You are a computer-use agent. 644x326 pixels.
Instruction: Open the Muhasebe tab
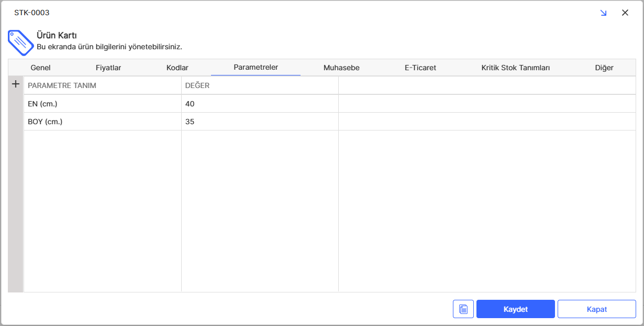tap(341, 68)
